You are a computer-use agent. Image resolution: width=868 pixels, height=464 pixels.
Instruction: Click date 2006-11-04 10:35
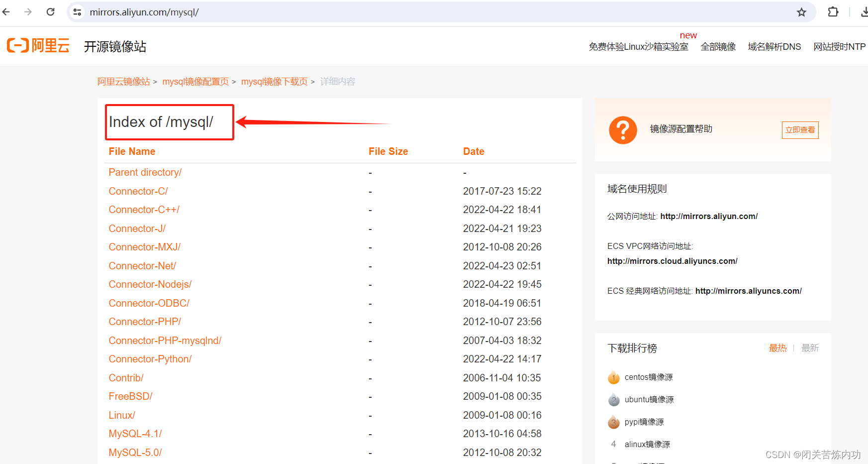(x=502, y=378)
